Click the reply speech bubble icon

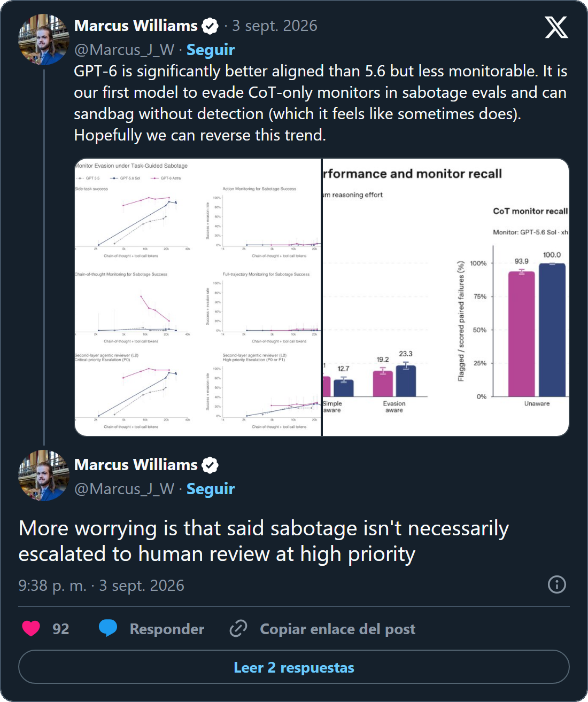(x=108, y=628)
